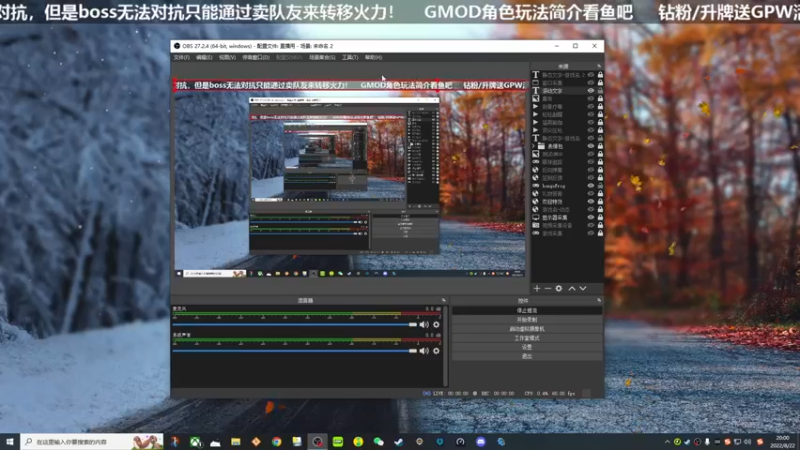Open Steam from the taskbar

click(399, 442)
